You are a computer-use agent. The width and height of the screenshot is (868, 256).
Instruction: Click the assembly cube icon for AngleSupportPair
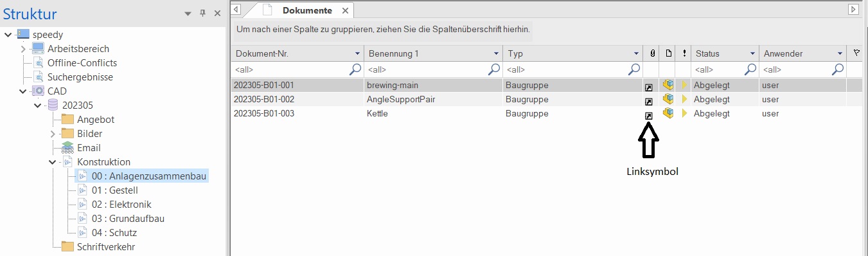pos(668,99)
